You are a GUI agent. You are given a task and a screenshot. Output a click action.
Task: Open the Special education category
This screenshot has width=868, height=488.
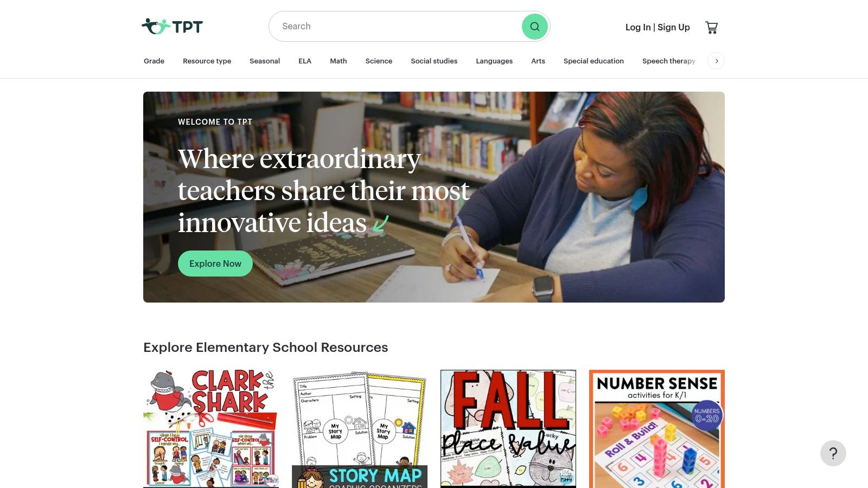coord(593,61)
